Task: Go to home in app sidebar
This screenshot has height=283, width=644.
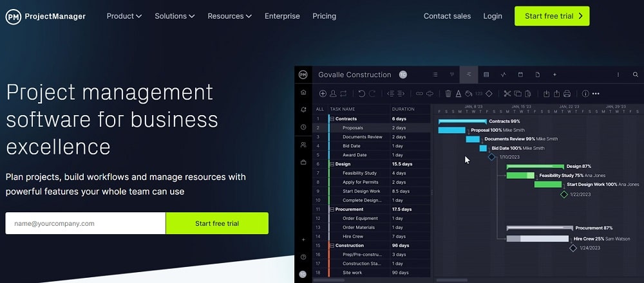Action: [303, 92]
